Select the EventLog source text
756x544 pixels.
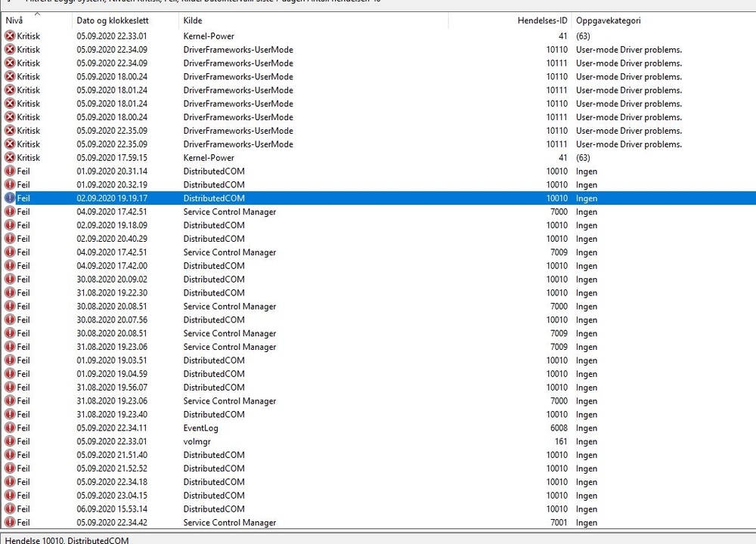[200, 427]
